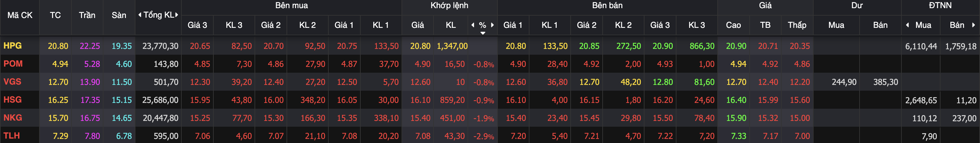Click right arrow next to % column
The width and height of the screenshot is (980, 143).
tap(492, 25)
